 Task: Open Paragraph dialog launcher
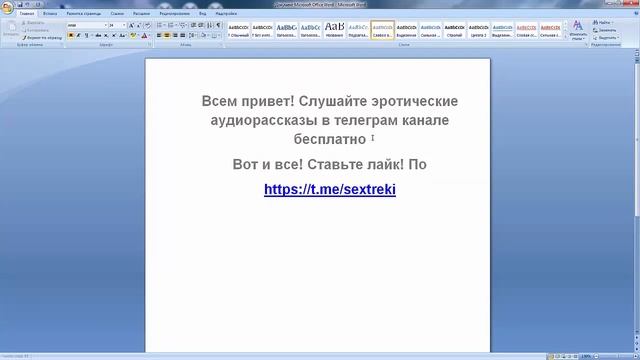click(221, 45)
